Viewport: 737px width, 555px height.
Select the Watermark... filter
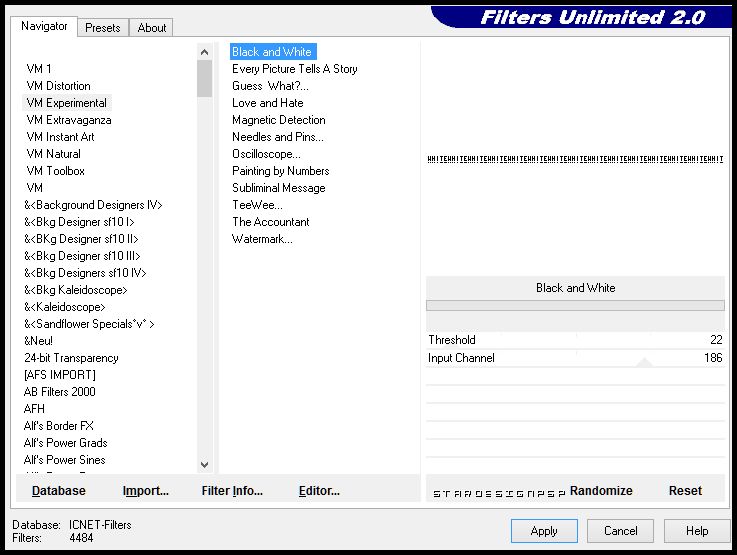(x=262, y=239)
